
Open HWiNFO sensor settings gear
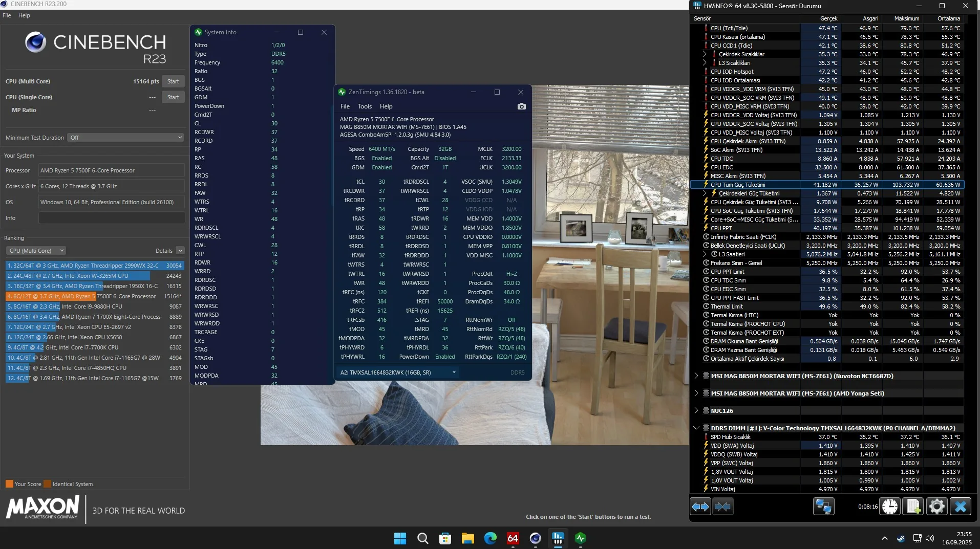[x=936, y=507]
